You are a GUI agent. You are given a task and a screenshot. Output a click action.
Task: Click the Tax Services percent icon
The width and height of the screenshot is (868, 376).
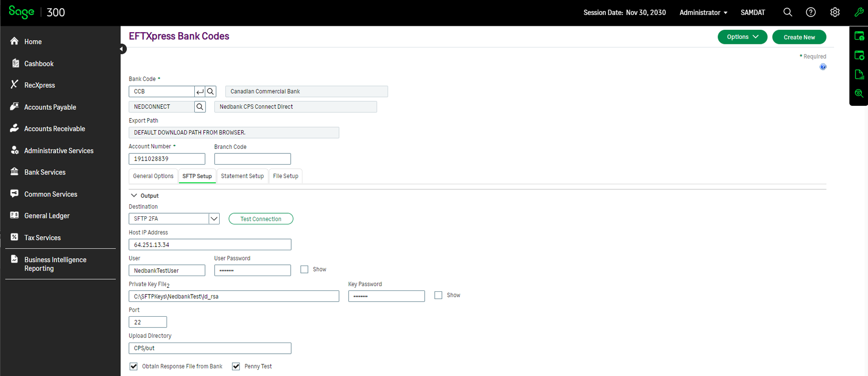(x=14, y=237)
